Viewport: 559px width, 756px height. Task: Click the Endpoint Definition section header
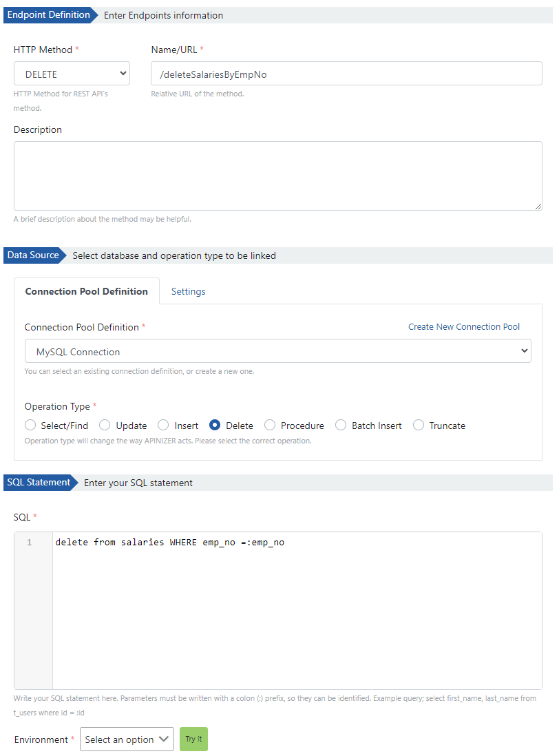coord(48,14)
